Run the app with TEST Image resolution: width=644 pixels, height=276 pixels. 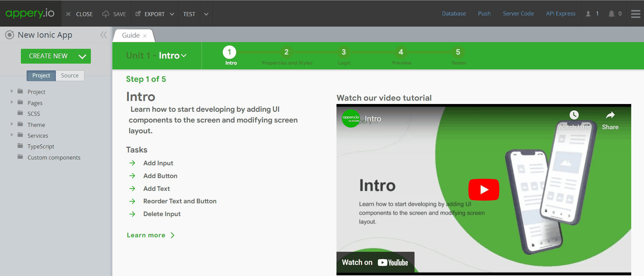189,14
